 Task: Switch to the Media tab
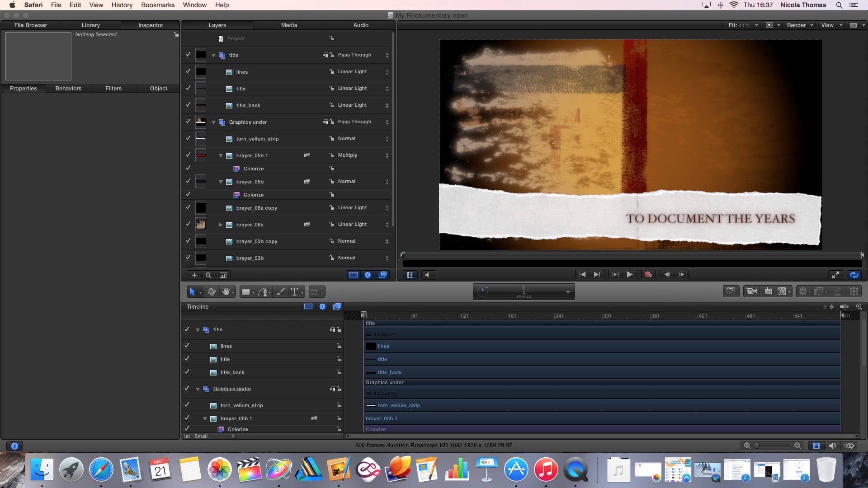point(289,25)
